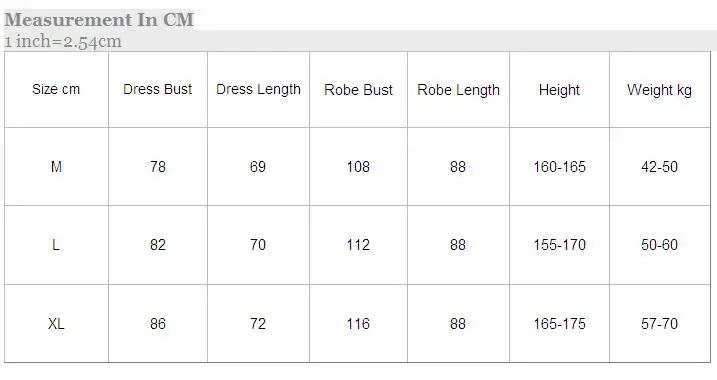Click the height range 155-170
Screen dimensions: 717x380
click(x=559, y=245)
